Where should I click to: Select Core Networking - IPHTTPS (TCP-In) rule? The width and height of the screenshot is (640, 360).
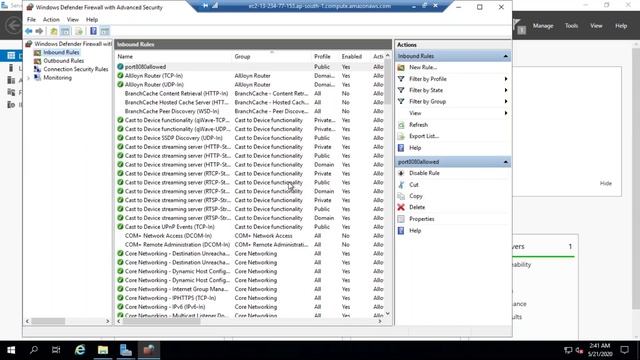(x=170, y=298)
